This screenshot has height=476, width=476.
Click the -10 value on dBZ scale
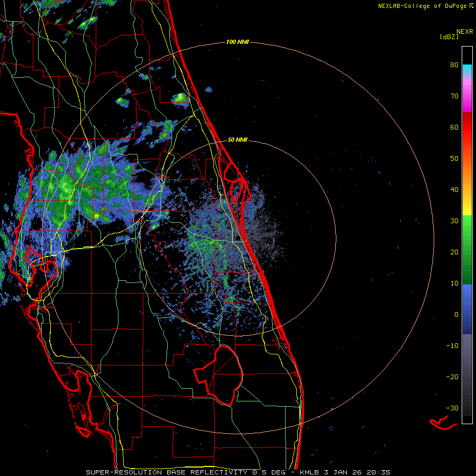[x=452, y=346]
